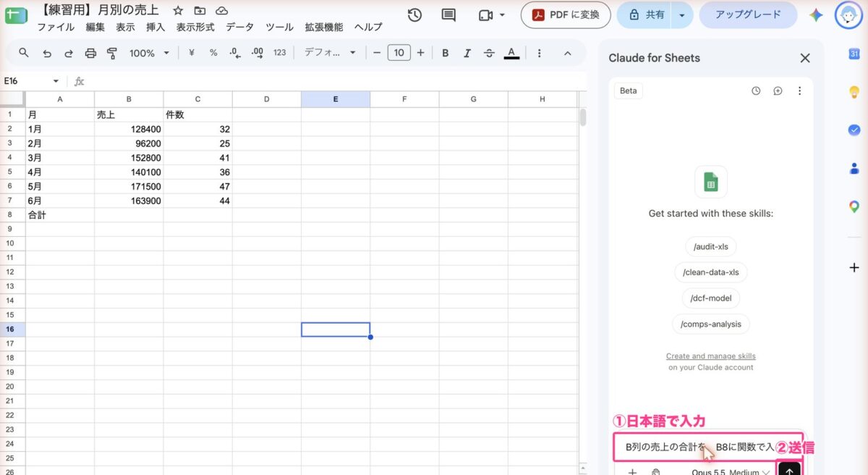Open version history clock icon
Screen dimensions: 868x475
tap(414, 15)
